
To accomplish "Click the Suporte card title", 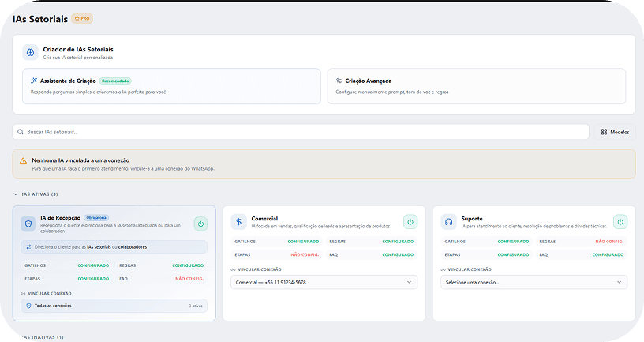I will [472, 219].
